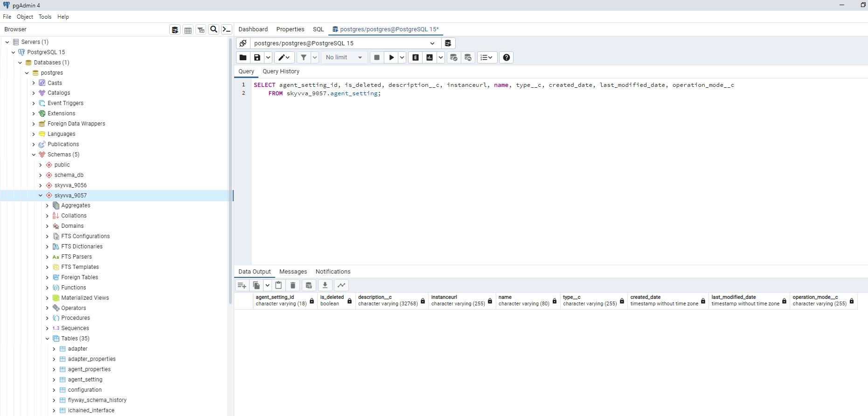Collapse the Tables (35) node
Screen dimensions: 868x416
click(x=47, y=338)
